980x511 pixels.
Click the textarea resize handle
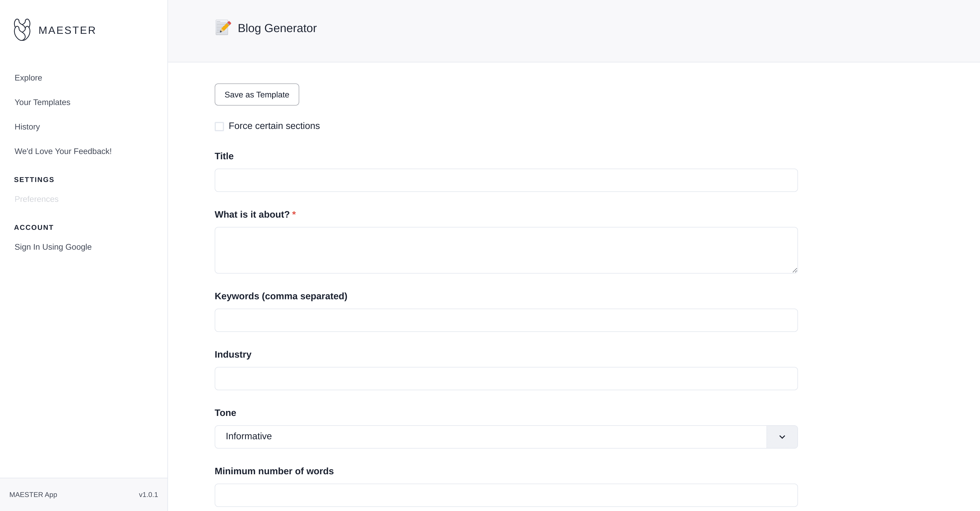coord(795,270)
